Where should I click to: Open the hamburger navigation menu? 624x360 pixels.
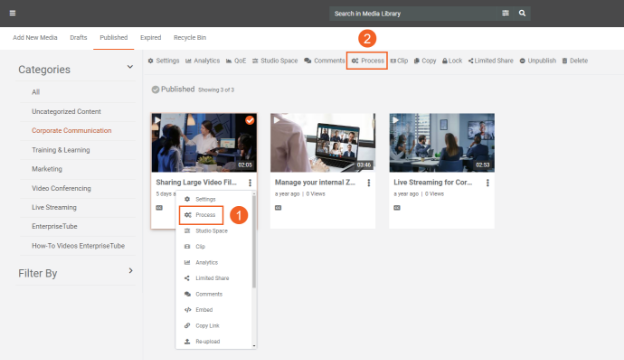click(x=13, y=13)
